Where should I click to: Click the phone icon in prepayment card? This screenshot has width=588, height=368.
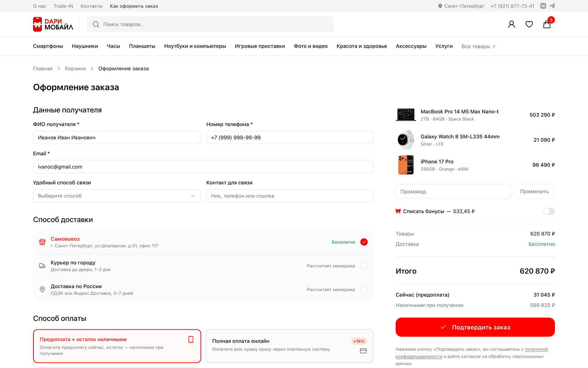pos(191,339)
